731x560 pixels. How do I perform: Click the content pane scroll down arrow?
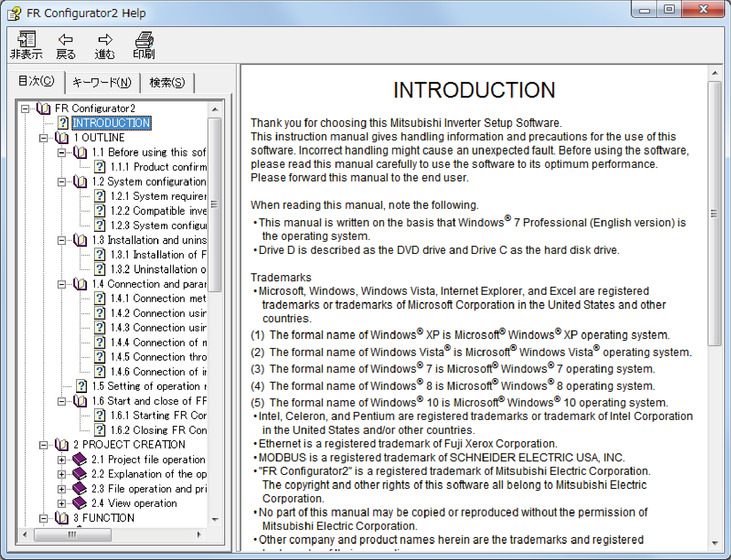(x=715, y=543)
